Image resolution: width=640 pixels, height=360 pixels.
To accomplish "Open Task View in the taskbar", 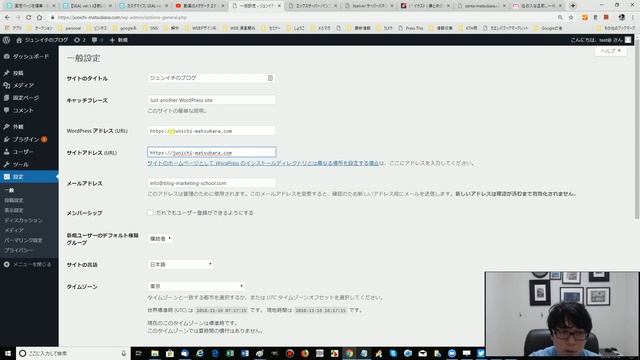I will coord(138,353).
